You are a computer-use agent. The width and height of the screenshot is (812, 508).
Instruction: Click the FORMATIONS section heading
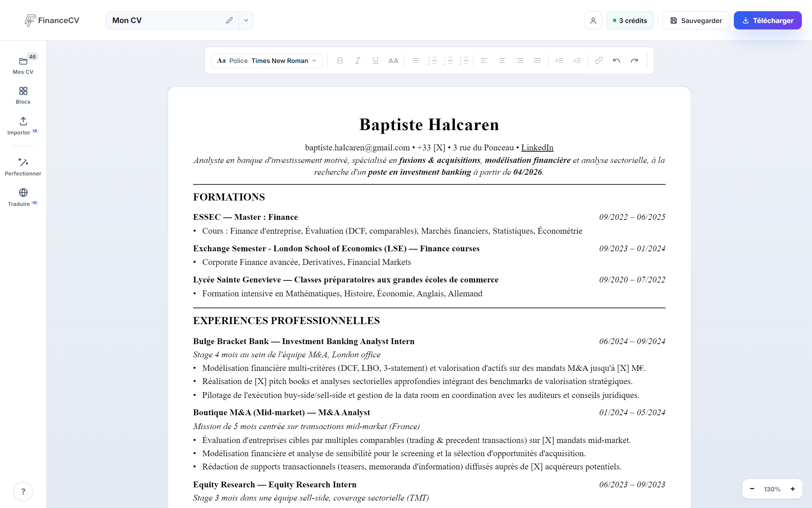(x=229, y=197)
